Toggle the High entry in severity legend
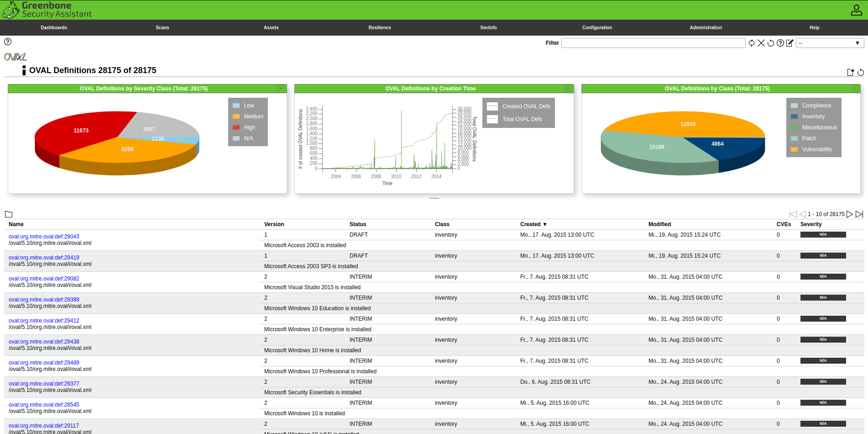This screenshot has height=434, width=868. pos(249,127)
